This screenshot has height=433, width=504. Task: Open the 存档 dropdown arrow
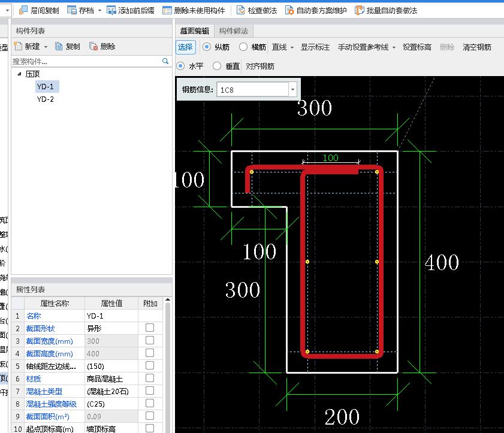tap(99, 11)
